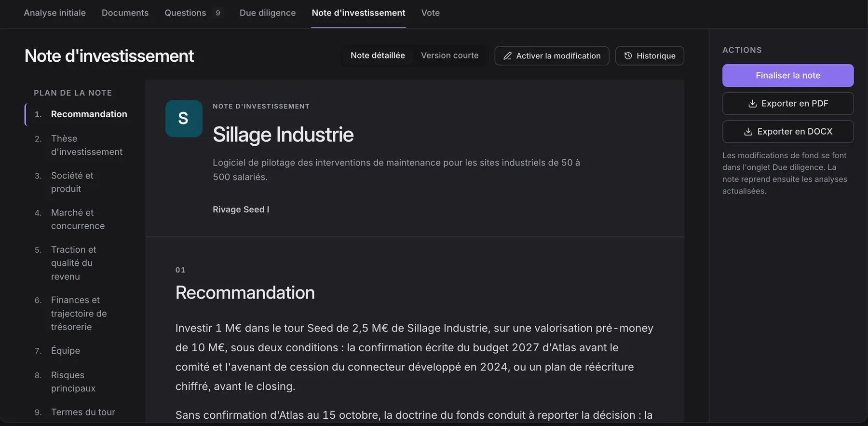
Task: Click the Sillage Industrie 'S' logo tile
Action: (x=184, y=119)
